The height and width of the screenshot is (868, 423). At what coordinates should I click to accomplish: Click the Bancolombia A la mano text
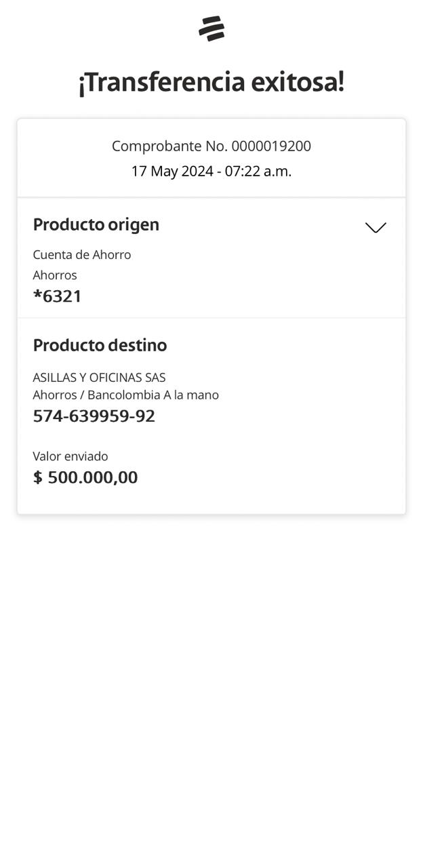(x=153, y=395)
